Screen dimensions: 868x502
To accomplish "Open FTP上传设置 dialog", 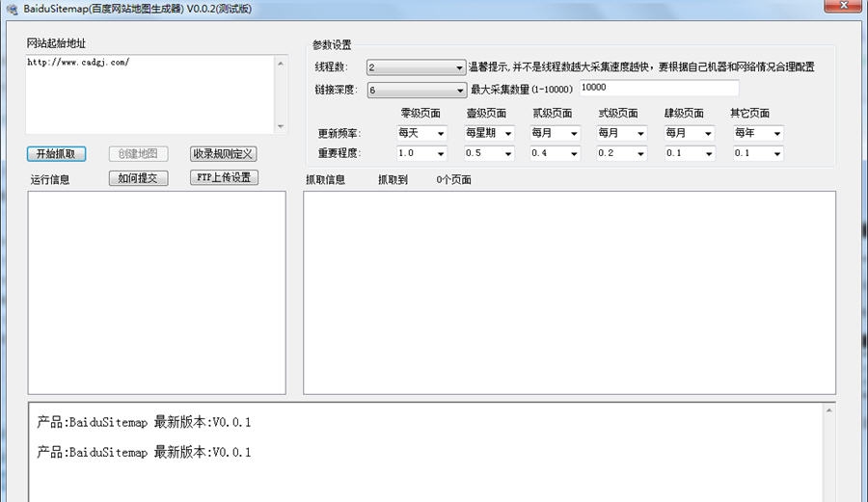I will pyautogui.click(x=224, y=177).
